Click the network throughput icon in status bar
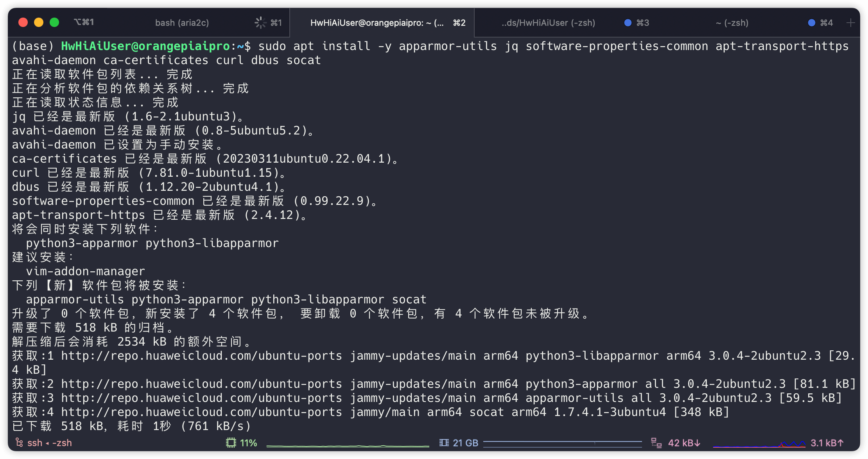 [656, 443]
